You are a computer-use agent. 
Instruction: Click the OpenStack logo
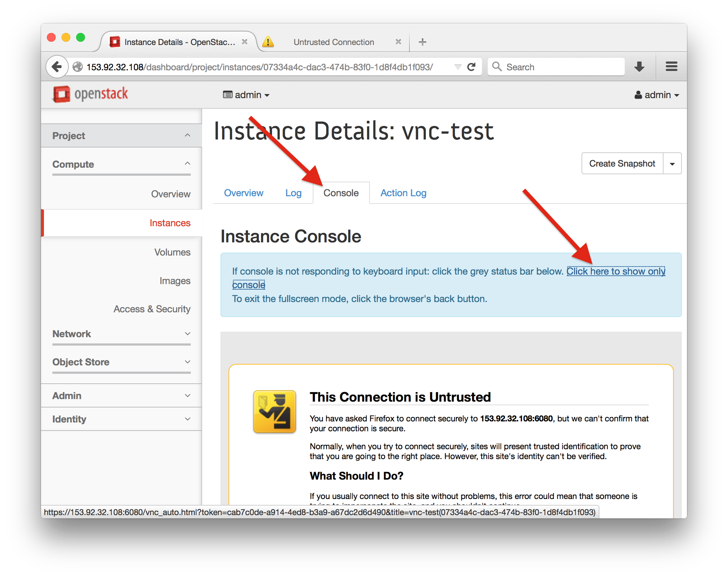(90, 94)
